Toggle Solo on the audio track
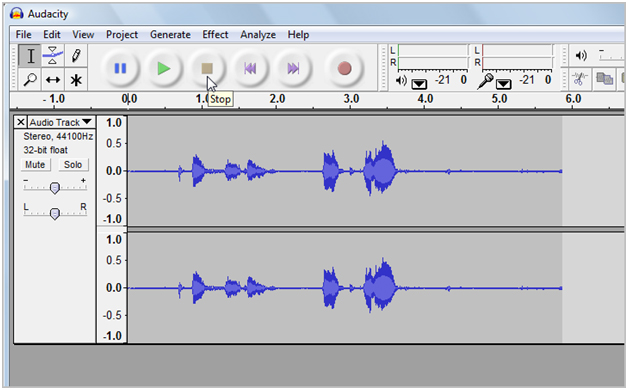This screenshot has width=628, height=390. pos(73,165)
